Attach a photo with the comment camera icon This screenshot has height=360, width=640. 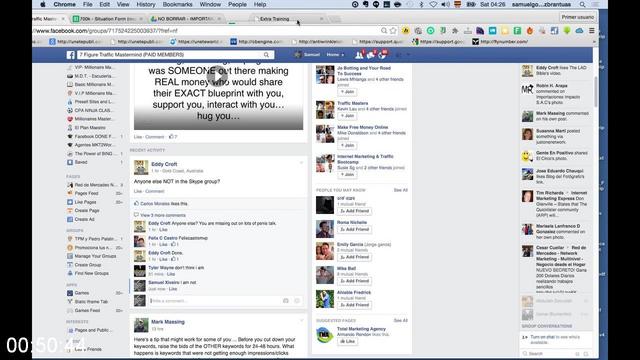coord(286,301)
